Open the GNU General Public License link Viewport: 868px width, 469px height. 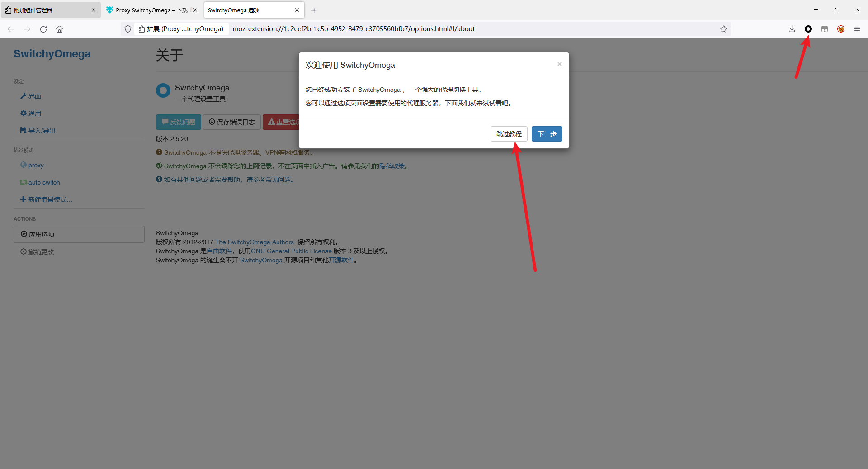[x=291, y=251]
